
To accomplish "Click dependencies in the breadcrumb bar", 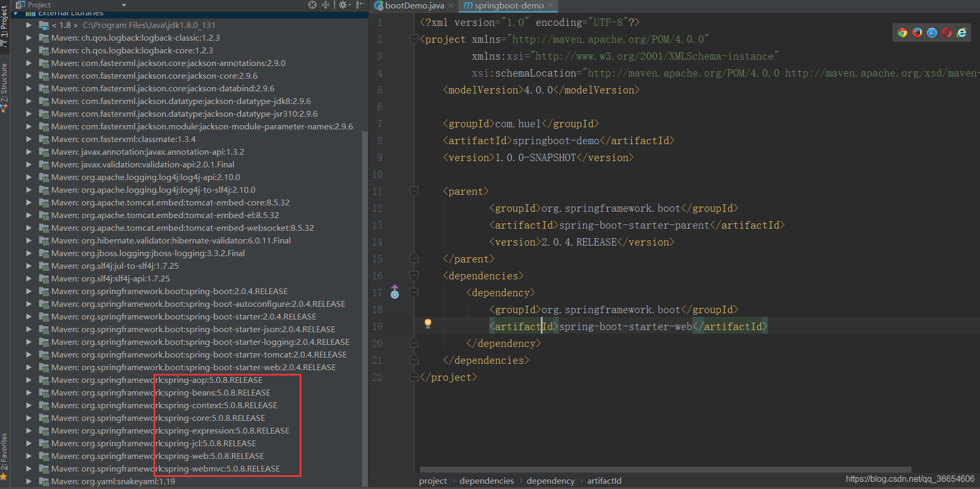I will 487,481.
